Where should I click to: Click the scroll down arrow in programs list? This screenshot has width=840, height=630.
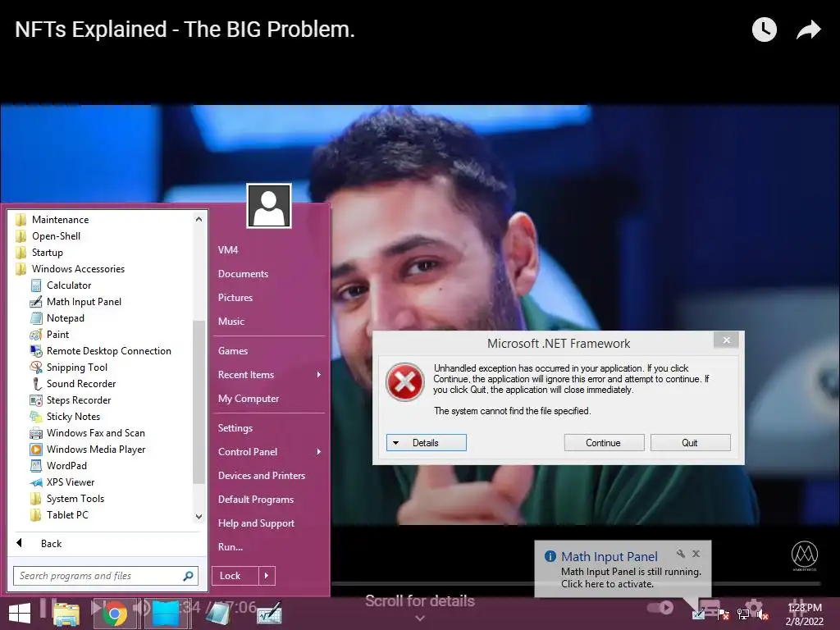(x=199, y=517)
